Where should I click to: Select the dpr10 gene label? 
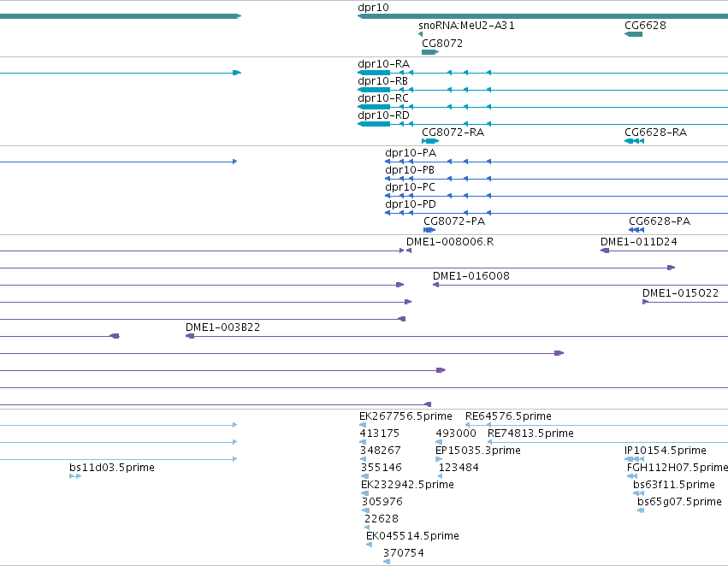373,8
